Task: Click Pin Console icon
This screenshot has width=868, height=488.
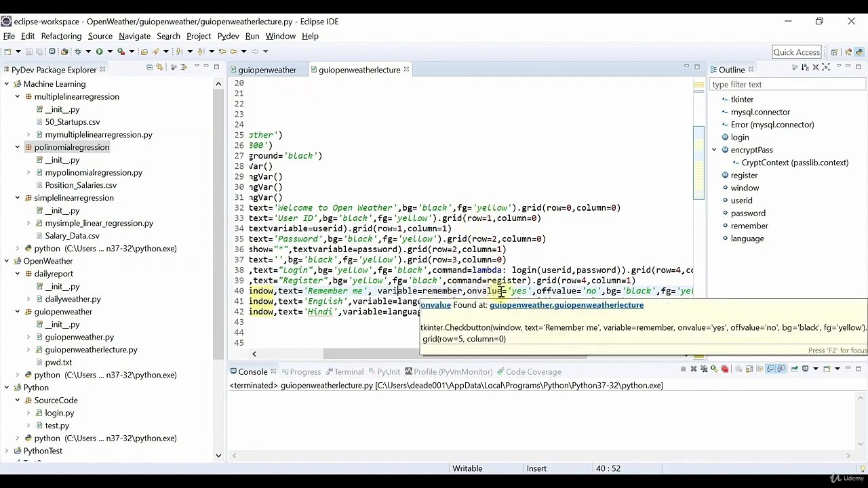Action: (795, 369)
